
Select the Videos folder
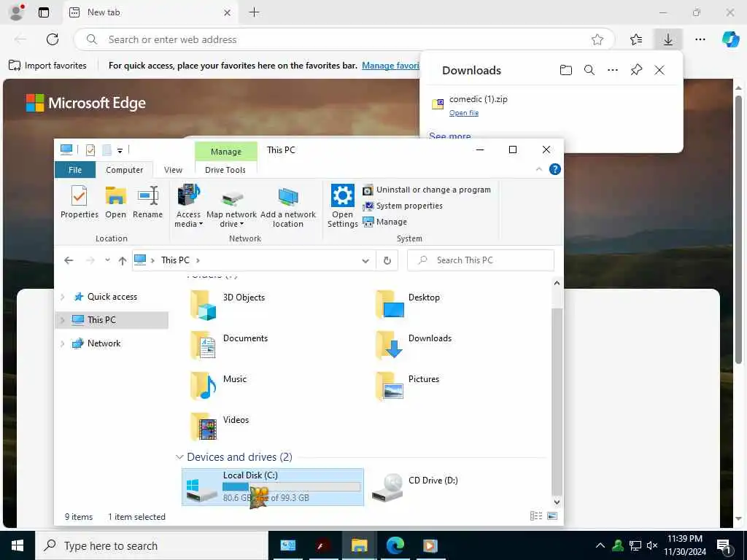[x=220, y=427]
